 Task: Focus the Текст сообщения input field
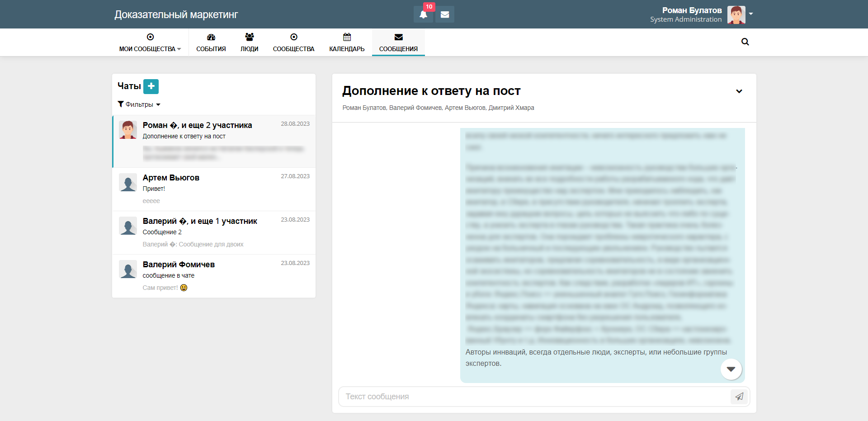533,397
